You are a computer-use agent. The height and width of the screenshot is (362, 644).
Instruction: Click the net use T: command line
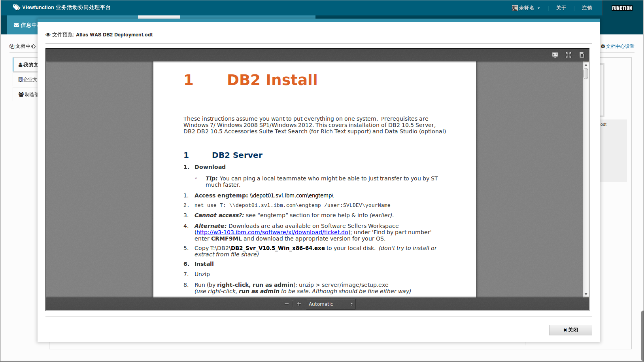coord(292,205)
